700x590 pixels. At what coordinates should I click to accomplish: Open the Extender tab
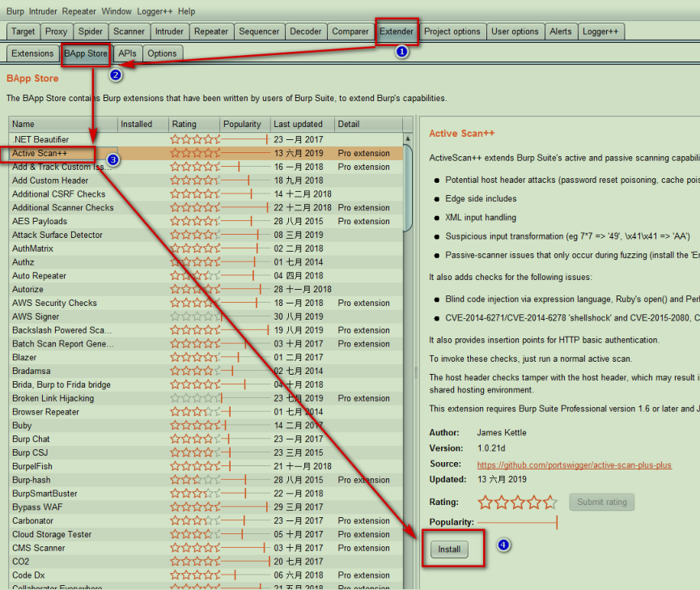pos(397,32)
